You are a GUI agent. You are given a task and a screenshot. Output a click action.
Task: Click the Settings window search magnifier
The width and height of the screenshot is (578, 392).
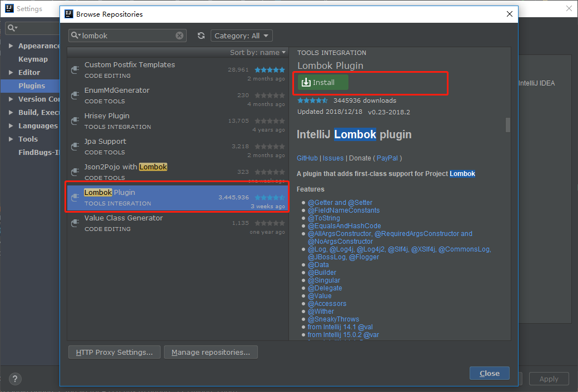[12, 28]
